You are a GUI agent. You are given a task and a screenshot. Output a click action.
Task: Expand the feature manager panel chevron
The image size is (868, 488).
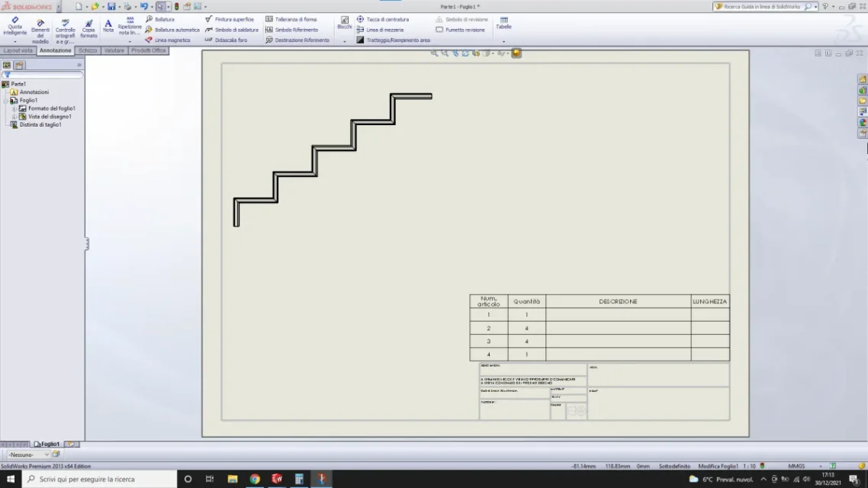pos(79,66)
